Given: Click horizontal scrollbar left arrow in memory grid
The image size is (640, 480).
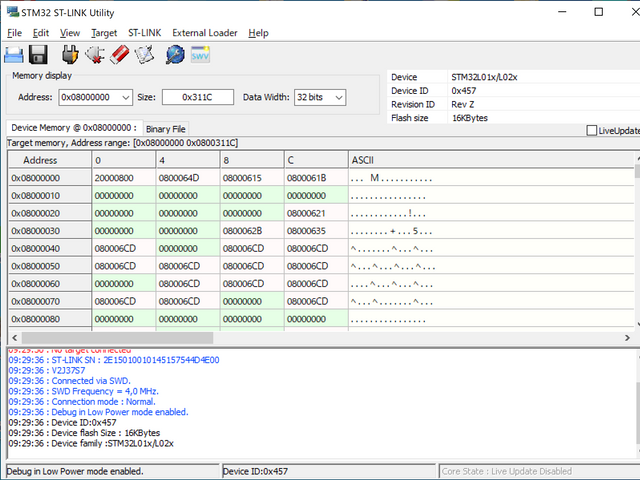Looking at the screenshot, I should tap(15, 338).
